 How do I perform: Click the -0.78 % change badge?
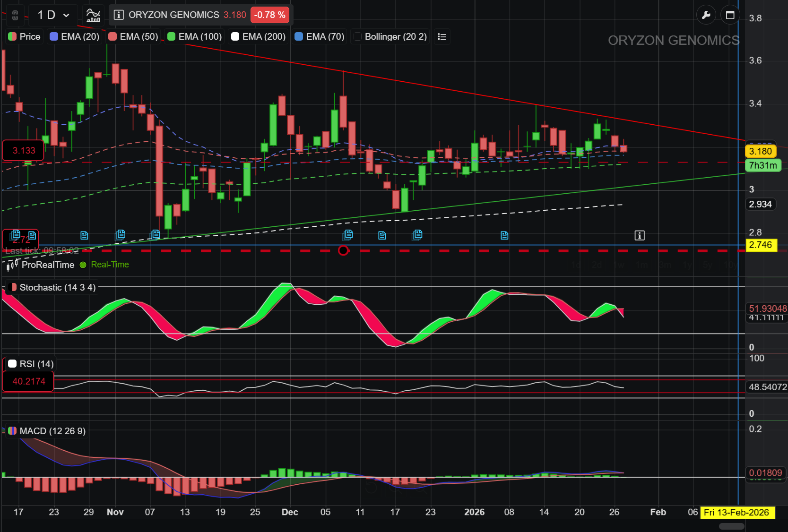[x=269, y=15]
